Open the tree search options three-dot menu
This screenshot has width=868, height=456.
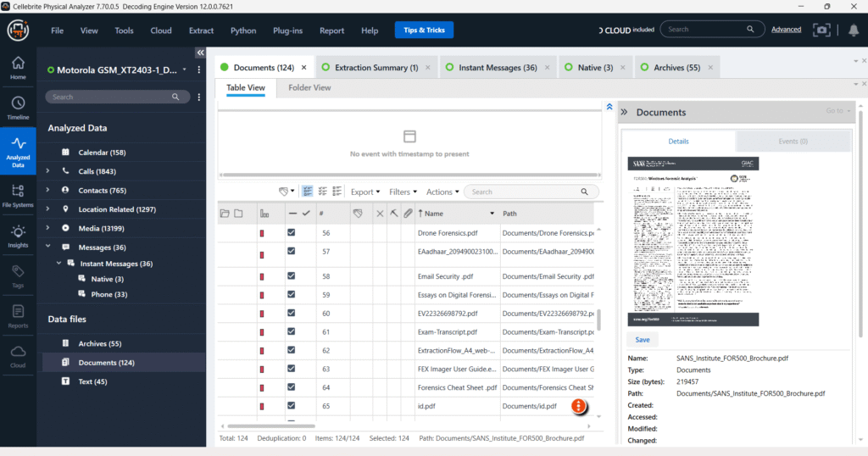[198, 97]
